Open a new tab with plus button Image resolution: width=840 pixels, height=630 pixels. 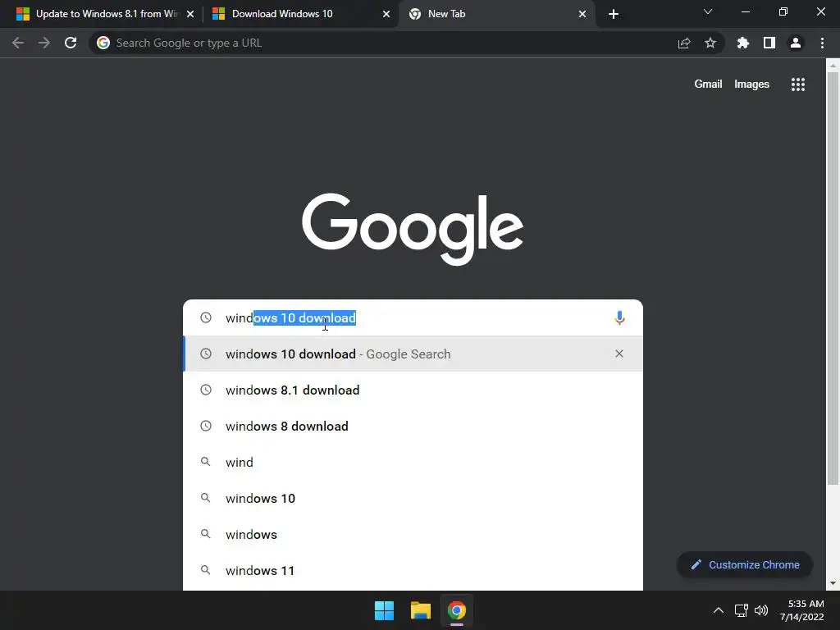614,14
